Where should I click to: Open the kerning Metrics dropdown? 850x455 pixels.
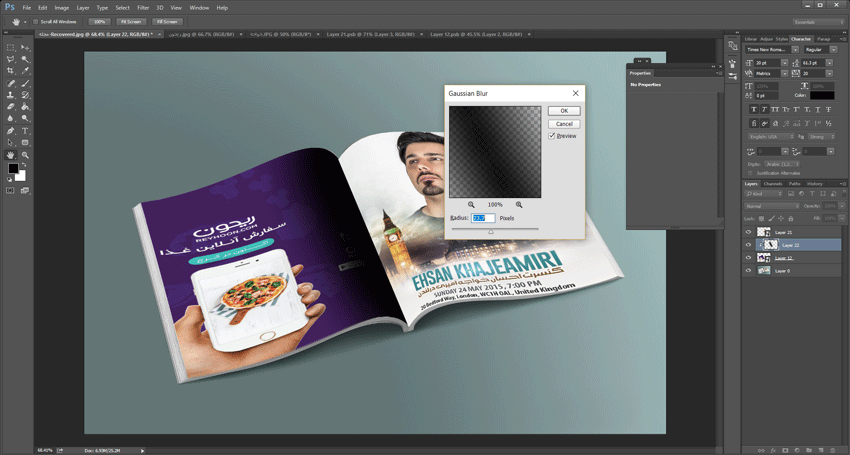784,73
